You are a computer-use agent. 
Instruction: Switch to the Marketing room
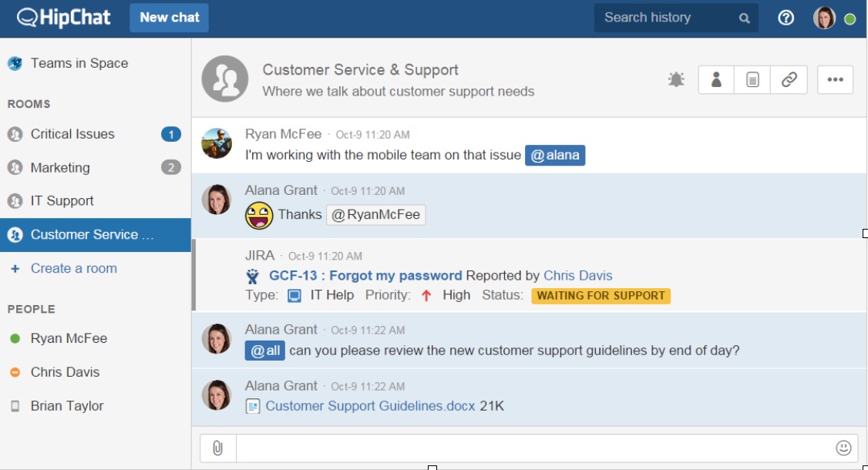pos(60,168)
